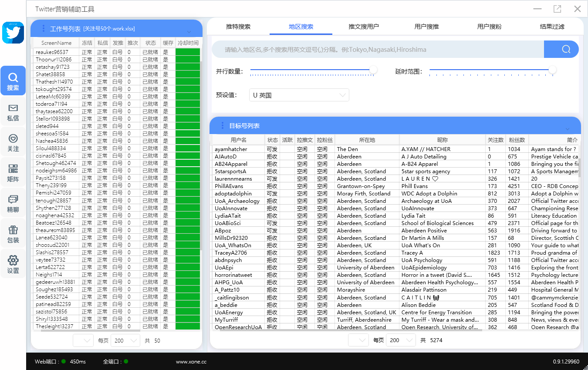Open the 包装 sidebar section

[13, 233]
